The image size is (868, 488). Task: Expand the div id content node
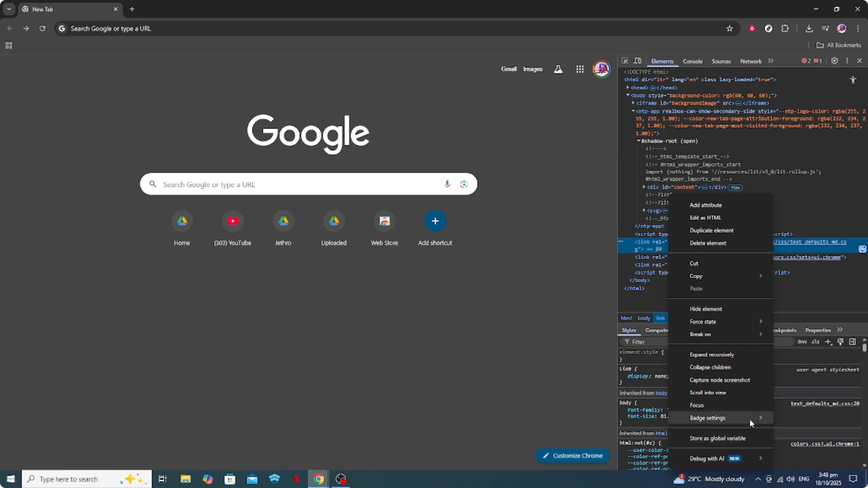click(644, 187)
